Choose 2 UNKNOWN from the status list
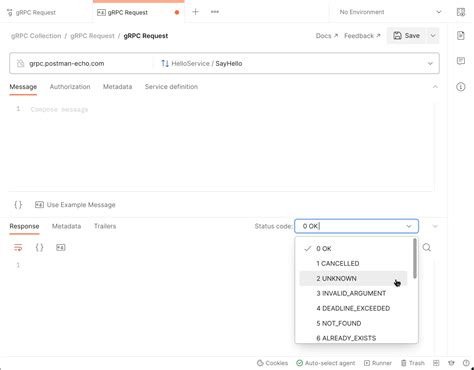 [353, 279]
